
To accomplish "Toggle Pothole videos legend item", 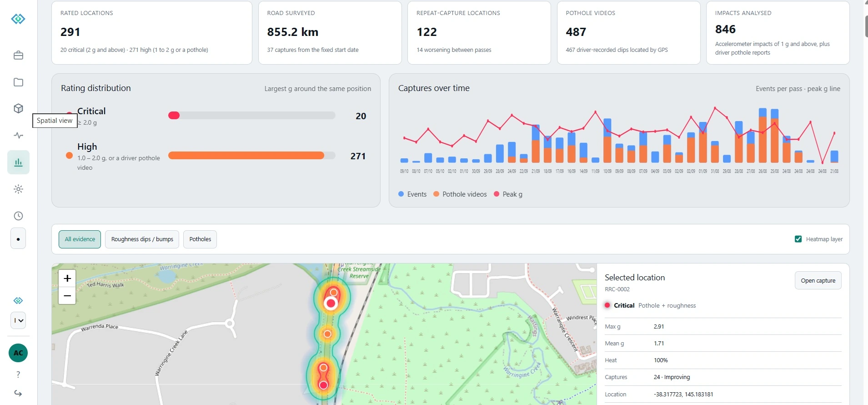I will tap(460, 194).
